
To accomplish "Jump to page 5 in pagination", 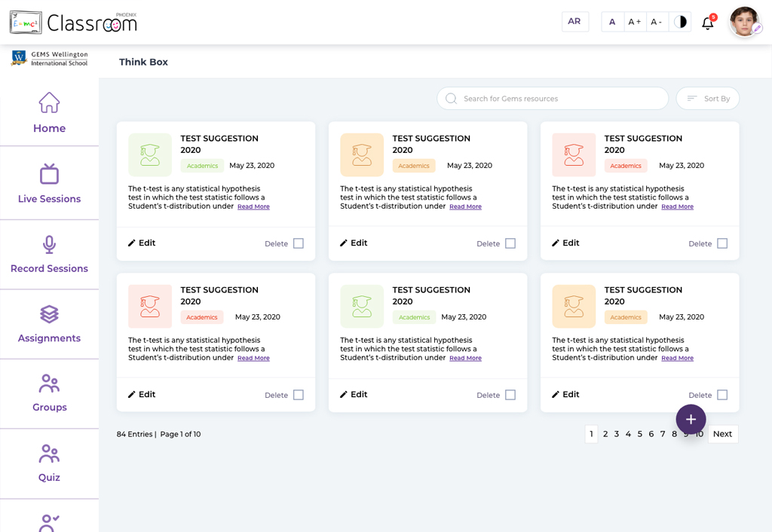I will pyautogui.click(x=640, y=434).
